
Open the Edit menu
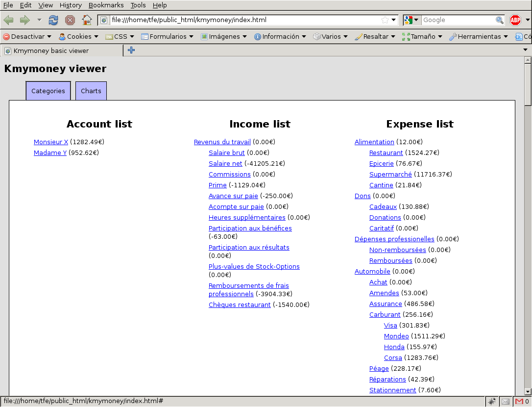pyautogui.click(x=25, y=5)
